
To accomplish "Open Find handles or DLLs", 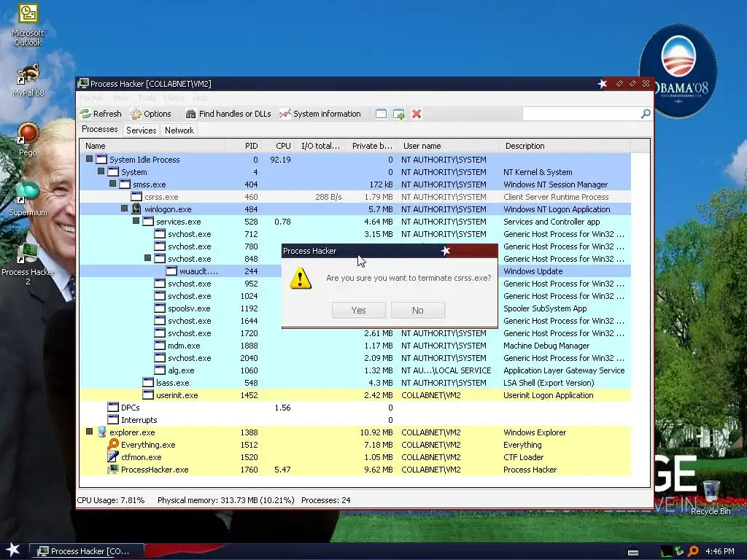I will click(228, 114).
